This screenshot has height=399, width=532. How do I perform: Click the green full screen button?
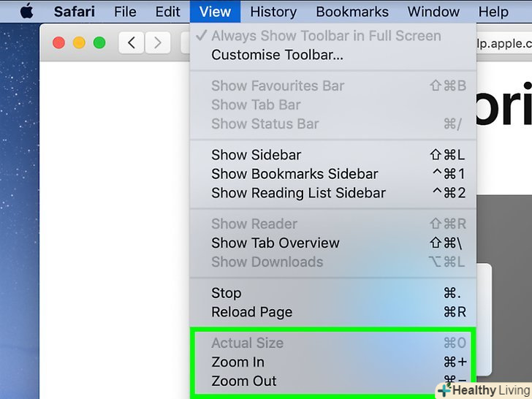pos(99,43)
